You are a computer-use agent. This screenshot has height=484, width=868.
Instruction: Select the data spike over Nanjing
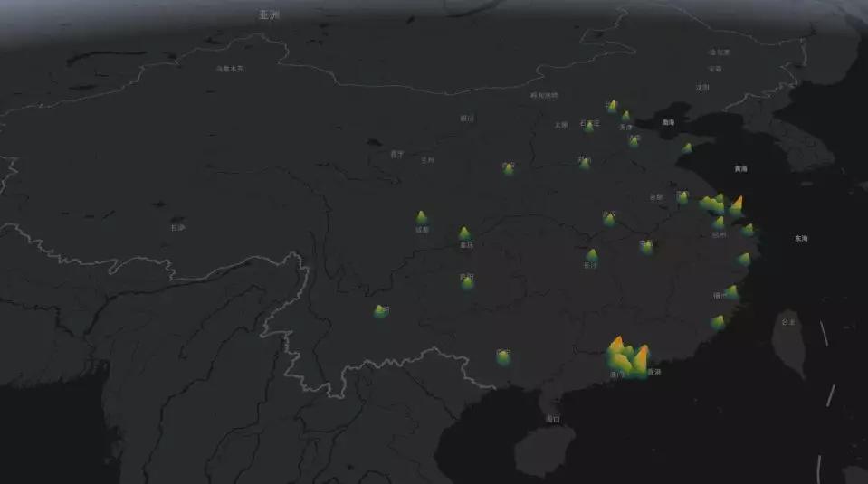pos(683,197)
